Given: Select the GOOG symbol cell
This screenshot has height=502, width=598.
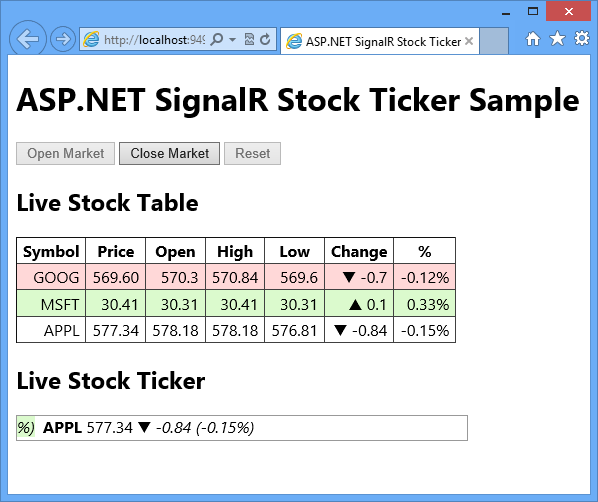Looking at the screenshot, I should pyautogui.click(x=51, y=277).
